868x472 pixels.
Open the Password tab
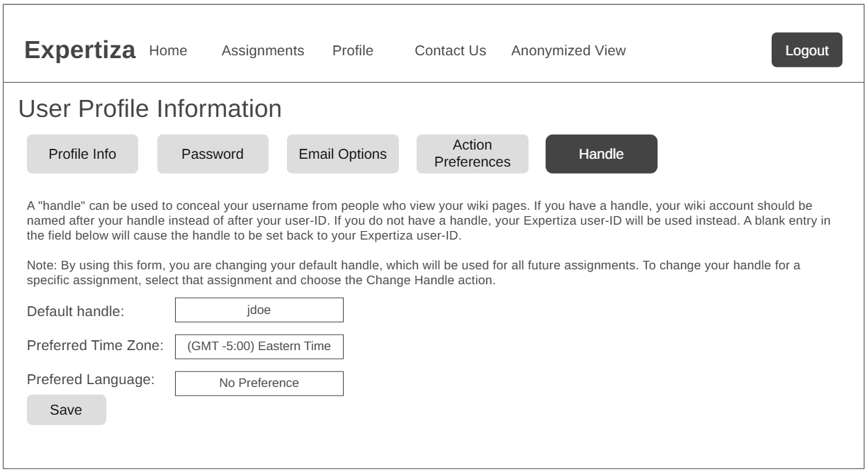[x=213, y=154]
